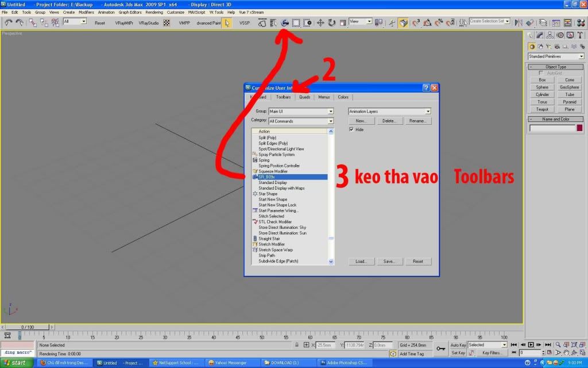The width and height of the screenshot is (588, 368).
Task: Click the object color swatch
Action: pos(580,128)
